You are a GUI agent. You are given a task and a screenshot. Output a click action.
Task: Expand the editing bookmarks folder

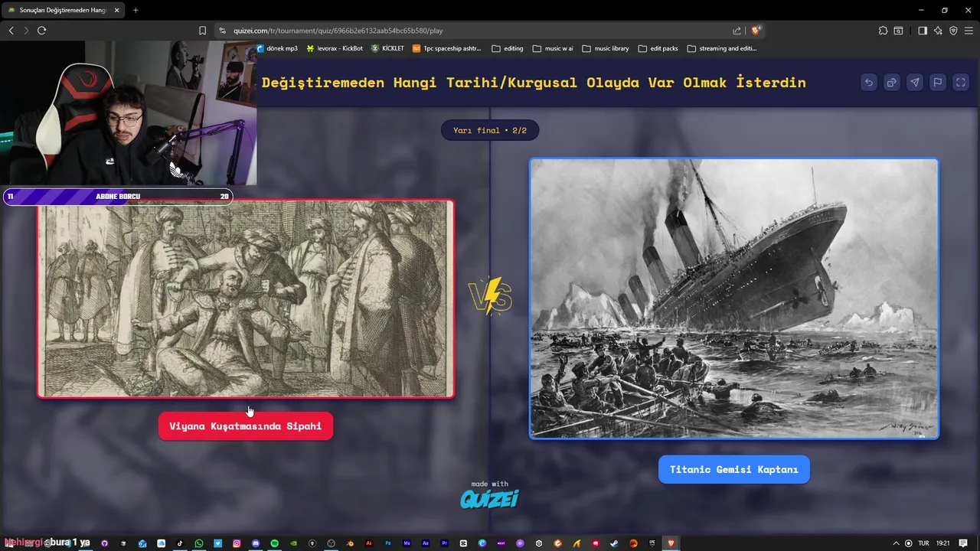508,48
